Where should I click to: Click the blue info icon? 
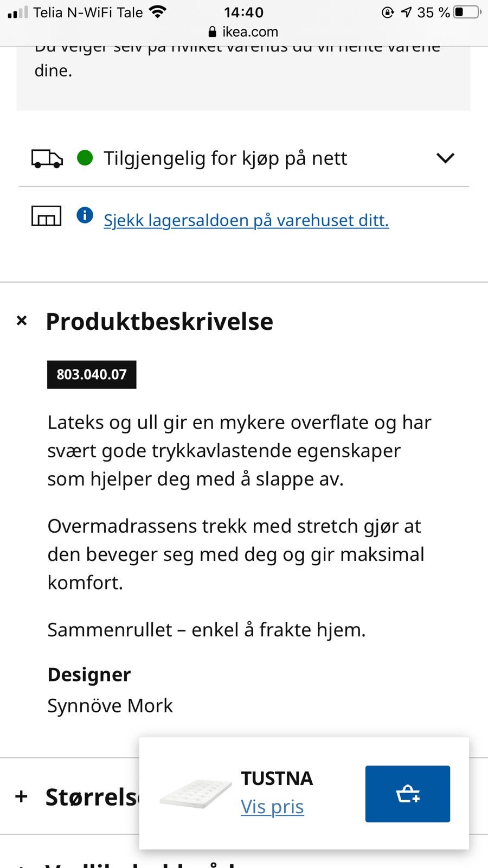[85, 215]
